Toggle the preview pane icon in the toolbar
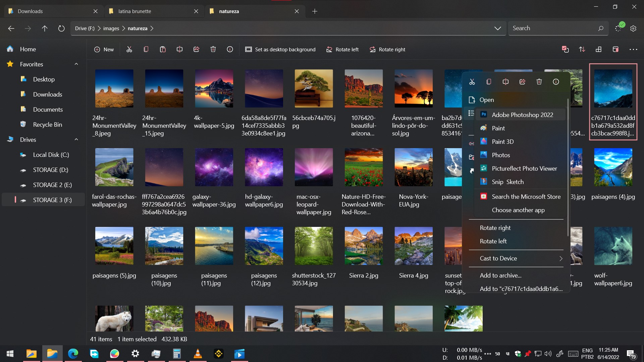Screen dimensions: 644x362 615,49
